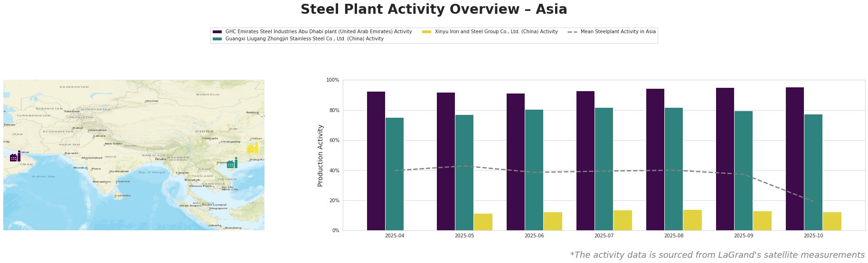Click the Production Activity axis title
The image size is (868, 263).
pos(320,155)
